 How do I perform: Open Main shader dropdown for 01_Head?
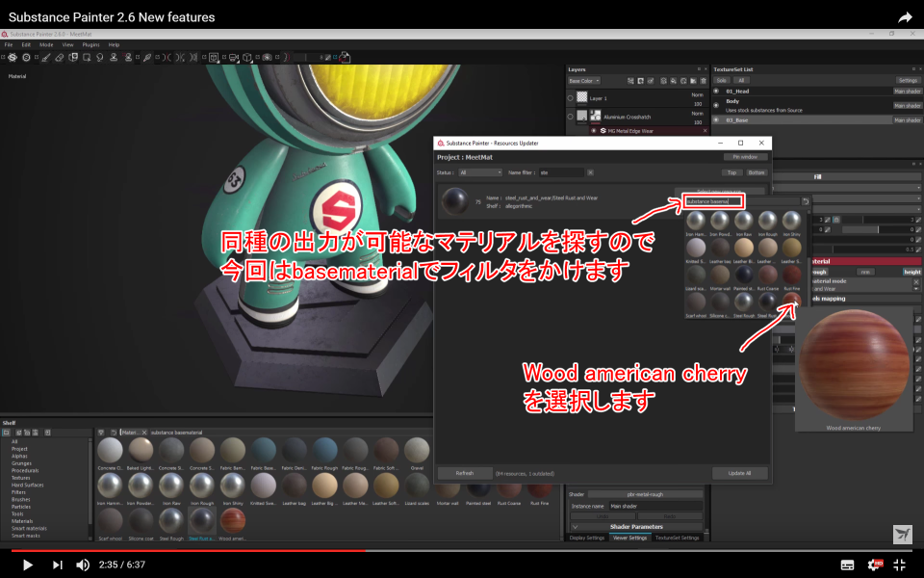click(x=908, y=92)
